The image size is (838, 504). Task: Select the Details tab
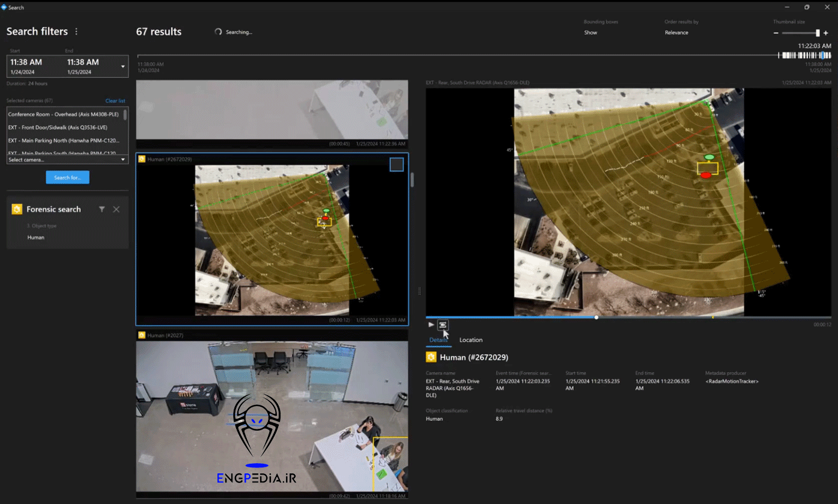coord(438,340)
